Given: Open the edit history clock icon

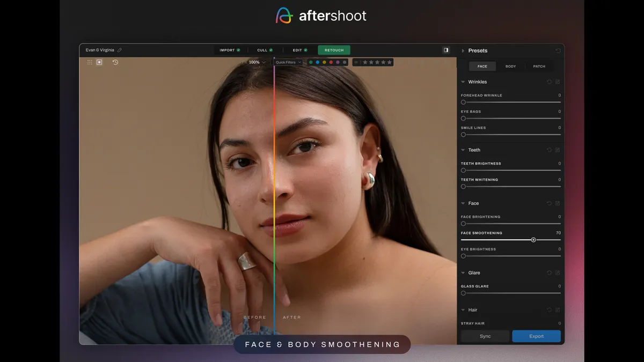Looking at the screenshot, I should click(115, 62).
